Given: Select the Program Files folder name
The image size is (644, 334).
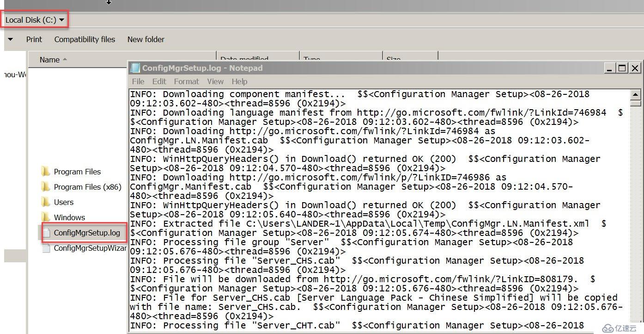Looking at the screenshot, I should click(77, 172).
